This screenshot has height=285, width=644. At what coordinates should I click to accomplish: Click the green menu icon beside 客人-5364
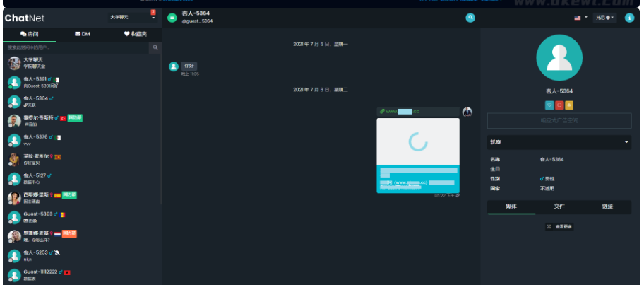pyautogui.click(x=172, y=17)
